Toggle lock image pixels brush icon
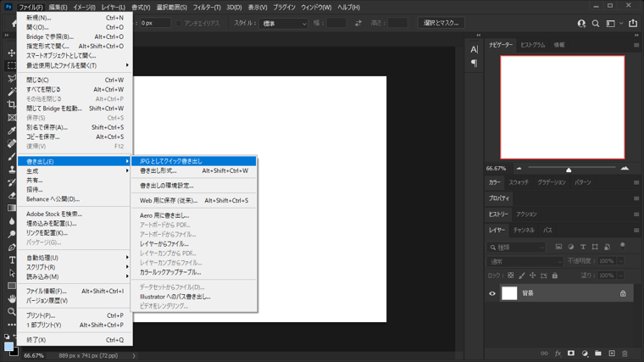Screen dimensions: 644x362 tap(522, 276)
